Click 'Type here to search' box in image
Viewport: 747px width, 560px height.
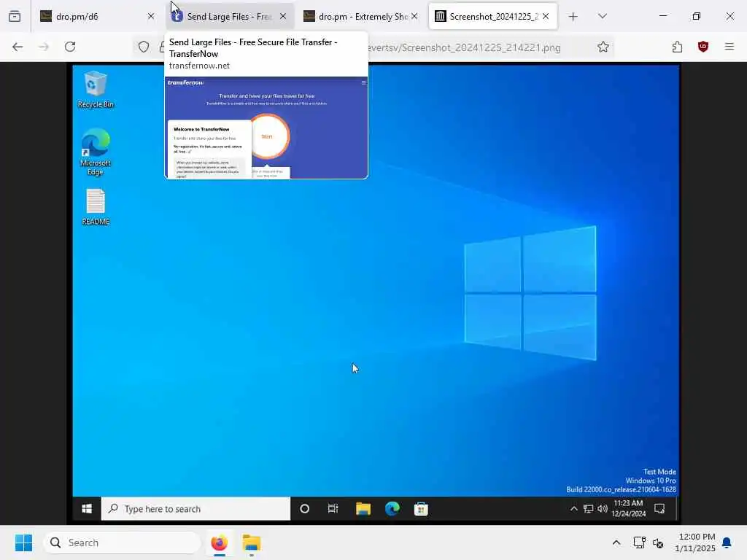point(196,509)
